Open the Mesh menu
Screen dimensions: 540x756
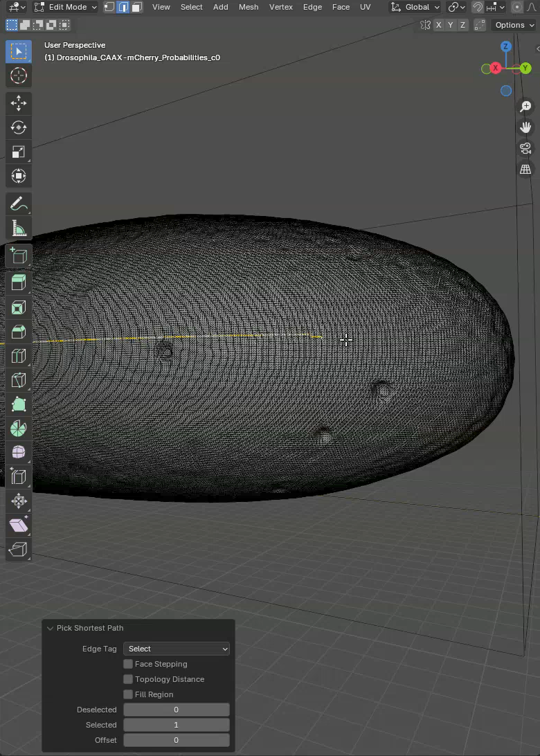249,7
